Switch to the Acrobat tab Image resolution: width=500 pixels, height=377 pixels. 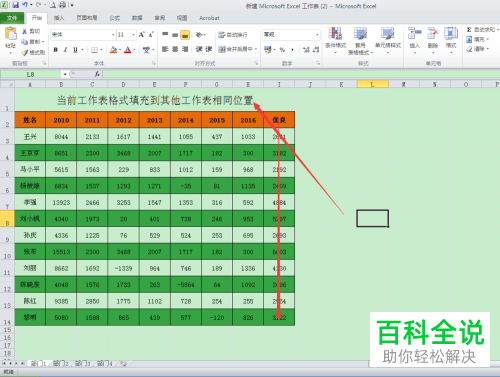click(209, 18)
